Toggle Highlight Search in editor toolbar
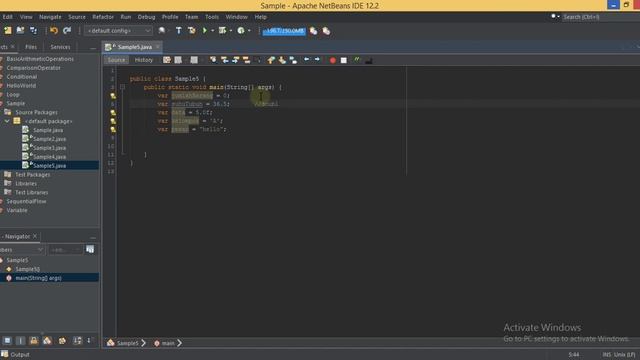Screen dimensions: 640x360 (247, 60)
